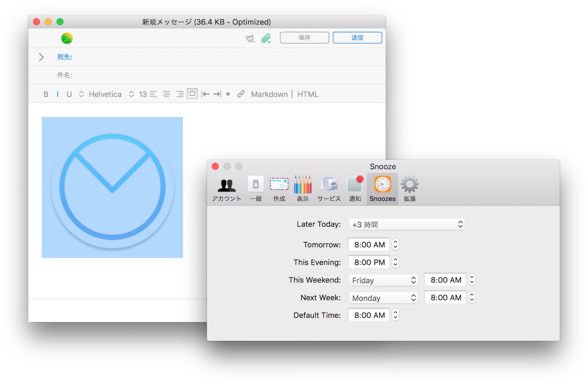Viewport: 588px width, 382px height.
Task: Click the green account avatar in compose window
Action: tap(67, 38)
